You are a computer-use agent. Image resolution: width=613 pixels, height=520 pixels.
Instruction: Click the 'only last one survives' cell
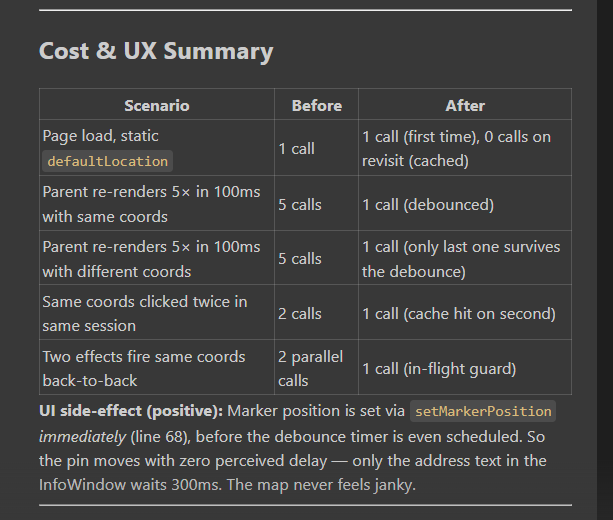465,258
